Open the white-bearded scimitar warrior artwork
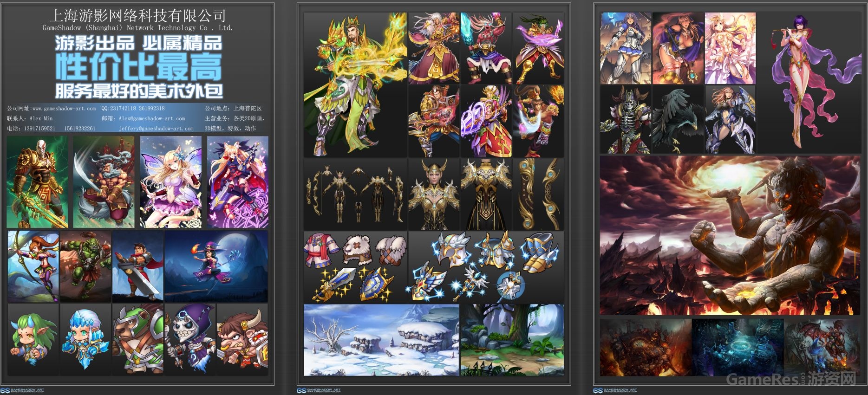The width and height of the screenshot is (868, 395). pyautogui.click(x=104, y=182)
